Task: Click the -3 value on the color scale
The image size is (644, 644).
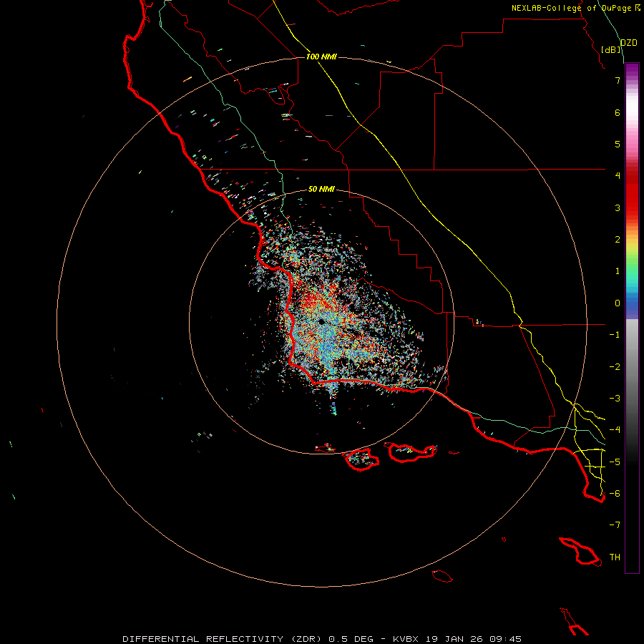Action: pos(615,399)
